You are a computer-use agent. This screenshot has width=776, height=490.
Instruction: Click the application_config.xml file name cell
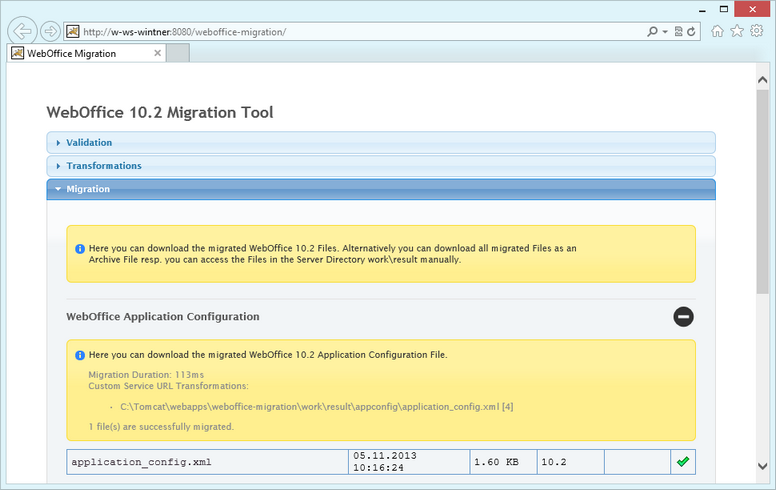point(207,462)
